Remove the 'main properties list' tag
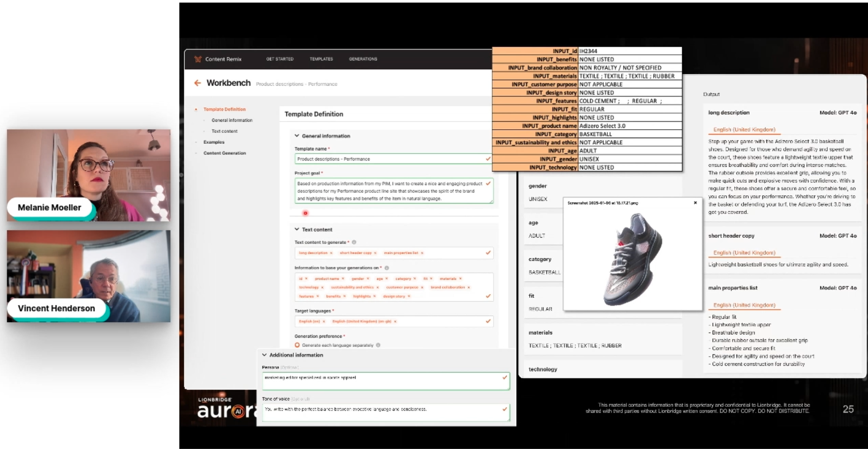The image size is (868, 449). (x=422, y=253)
